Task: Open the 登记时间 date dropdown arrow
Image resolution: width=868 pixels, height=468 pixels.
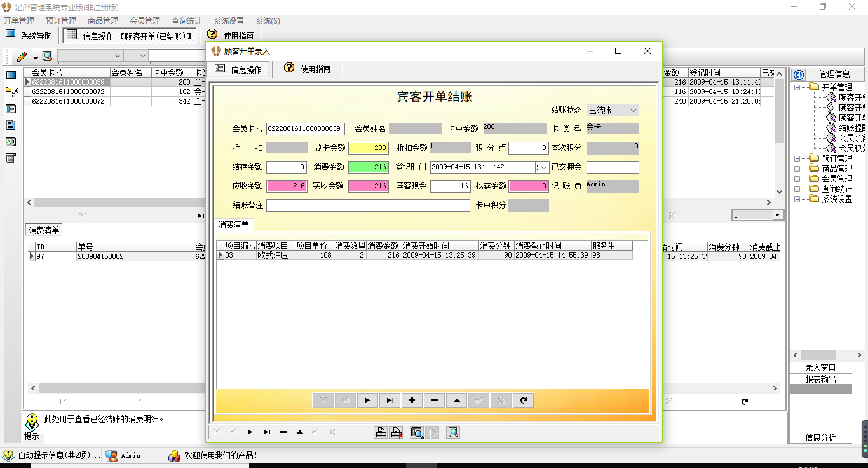Action: pyautogui.click(x=545, y=167)
